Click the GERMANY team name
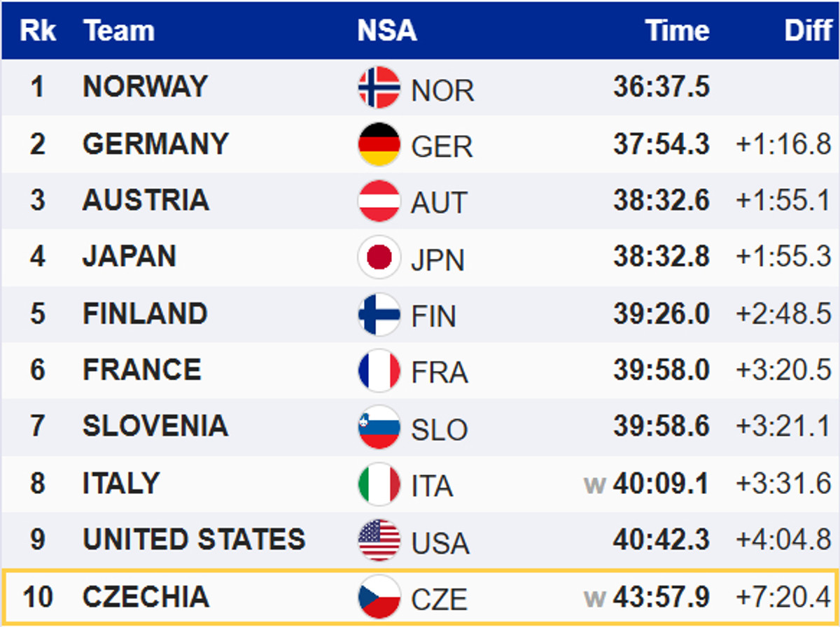Viewport: 840px width, 627px height. (x=155, y=143)
